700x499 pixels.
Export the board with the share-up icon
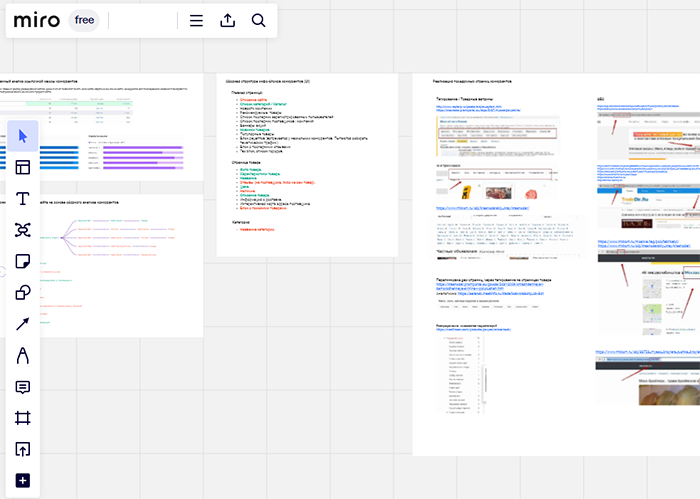(228, 21)
